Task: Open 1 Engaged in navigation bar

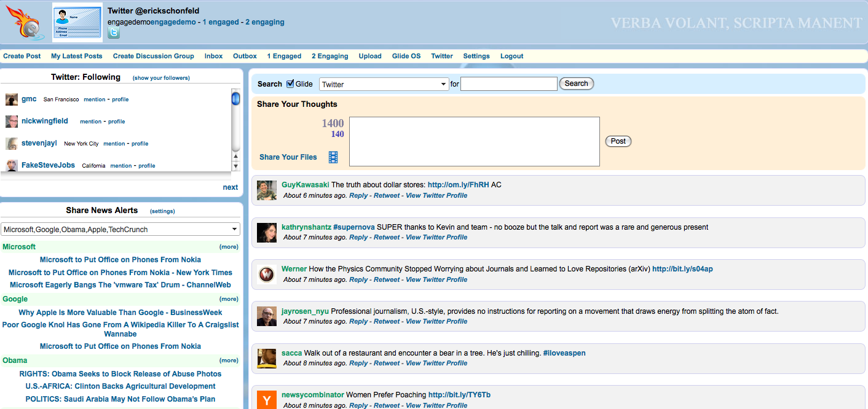Action: [x=284, y=56]
